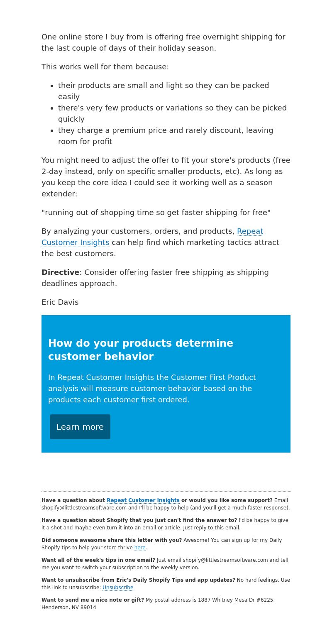The image size is (332, 644).
Task: Click the bold Directive word
Action: tap(60, 272)
